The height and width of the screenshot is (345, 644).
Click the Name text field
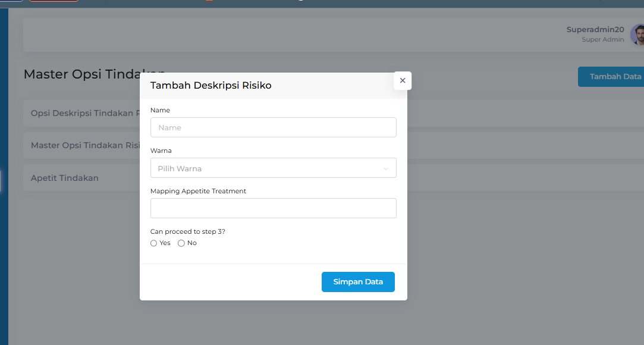tap(273, 127)
